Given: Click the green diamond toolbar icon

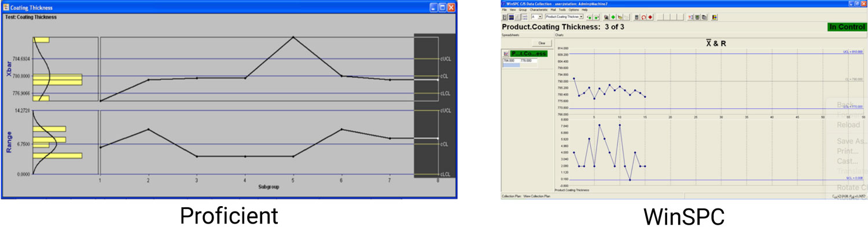Looking at the screenshot, I should [x=613, y=17].
